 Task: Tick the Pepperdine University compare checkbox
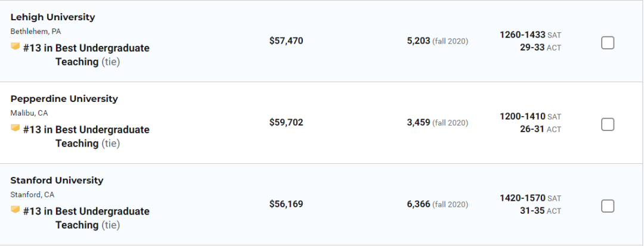(607, 124)
